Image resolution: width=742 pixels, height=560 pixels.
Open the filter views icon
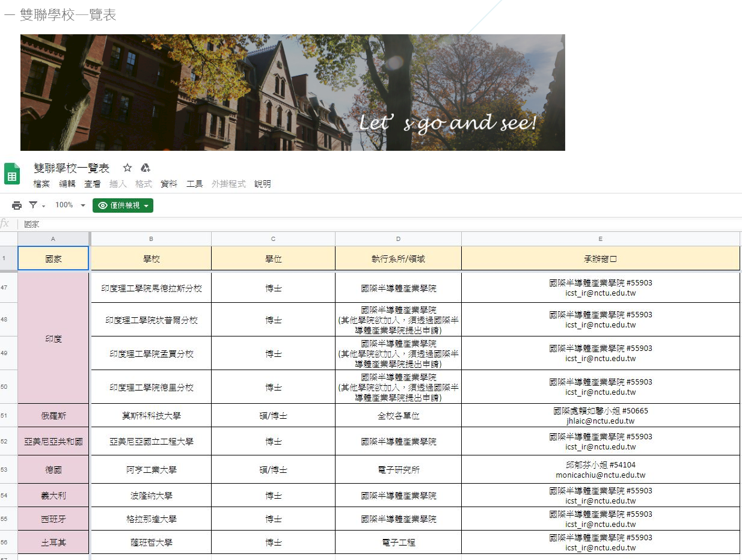point(34,205)
